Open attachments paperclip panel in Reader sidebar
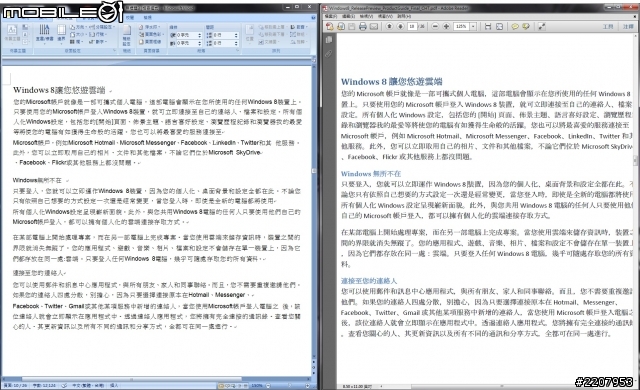 tap(329, 54)
